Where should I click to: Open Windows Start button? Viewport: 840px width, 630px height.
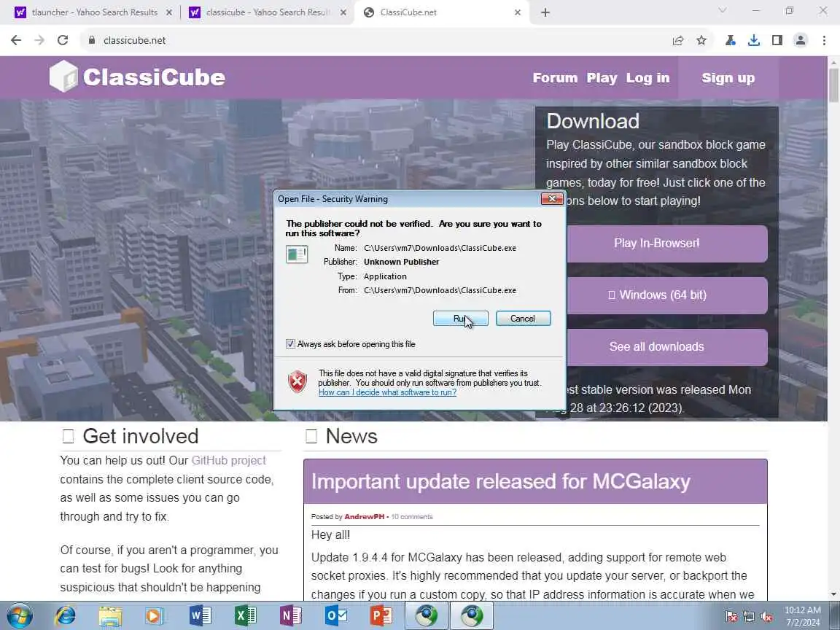click(20, 615)
